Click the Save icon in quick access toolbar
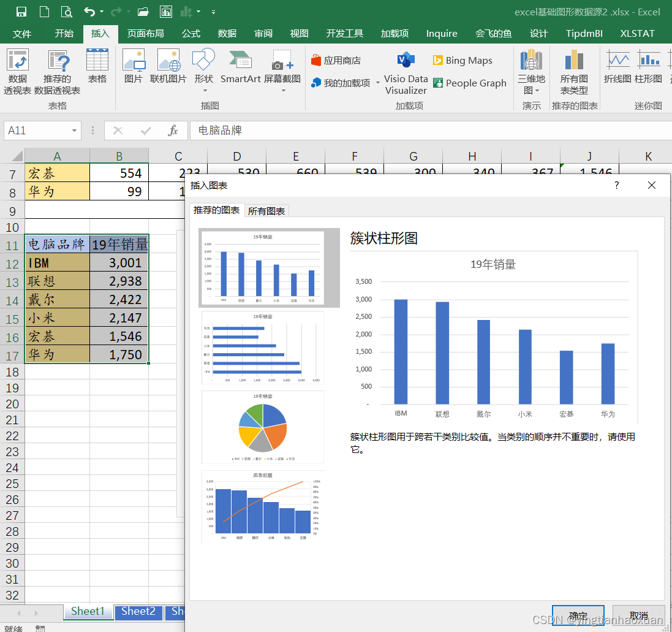Screen dimensions: 672x632 click(x=21, y=12)
